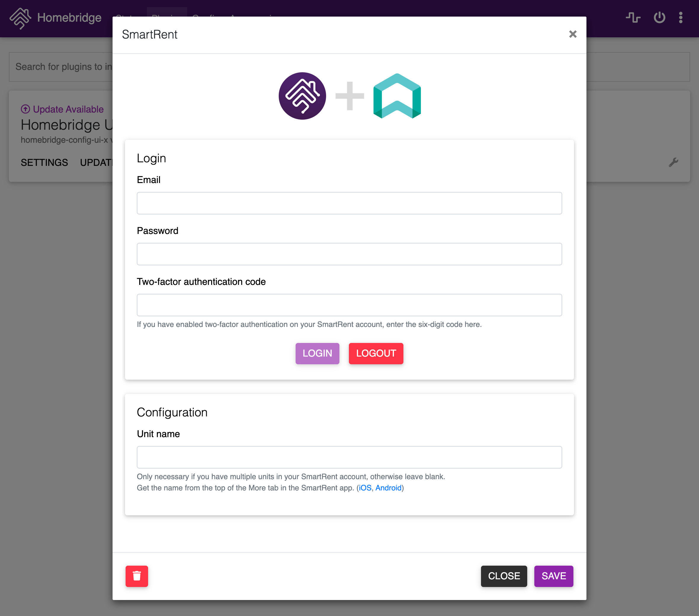Screen dimensions: 699x616
Task: Click the LOGIN button
Action: pos(318,353)
